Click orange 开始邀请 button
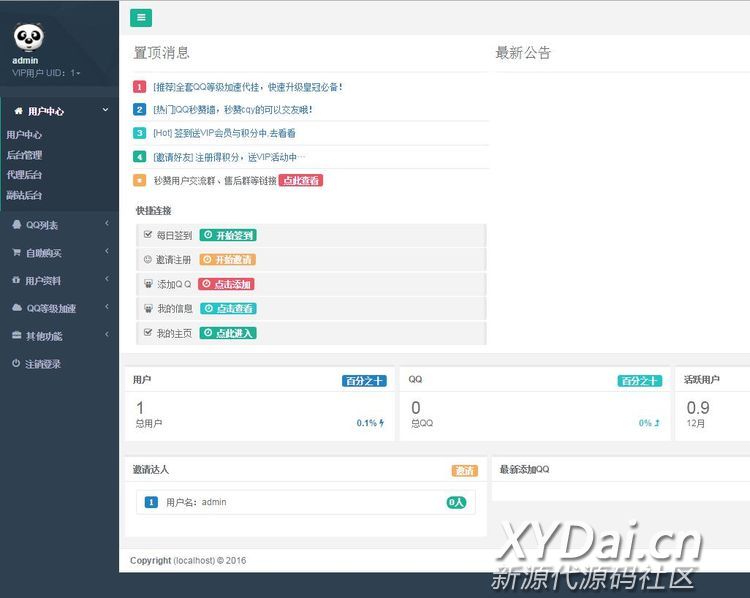Screen dimensions: 750x598 coord(228,259)
